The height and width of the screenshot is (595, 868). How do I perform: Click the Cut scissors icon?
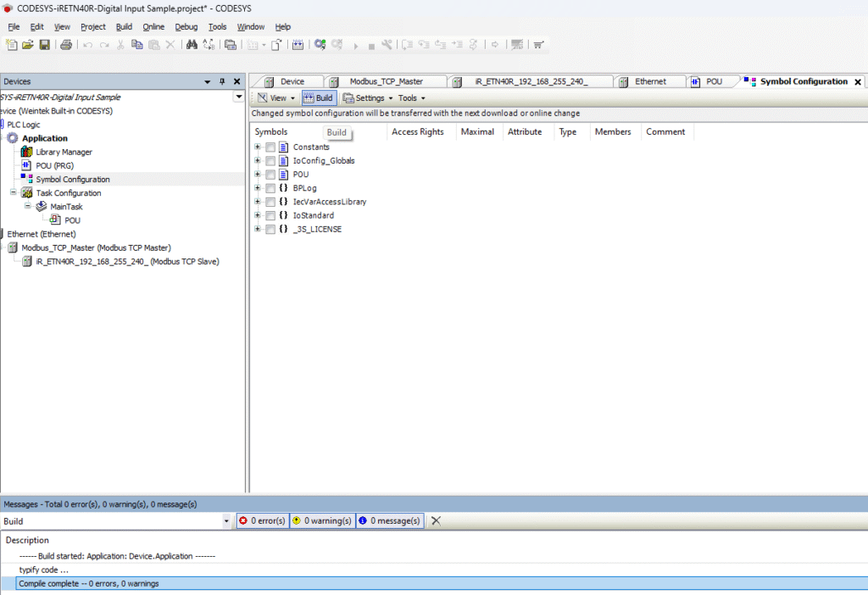pos(120,45)
